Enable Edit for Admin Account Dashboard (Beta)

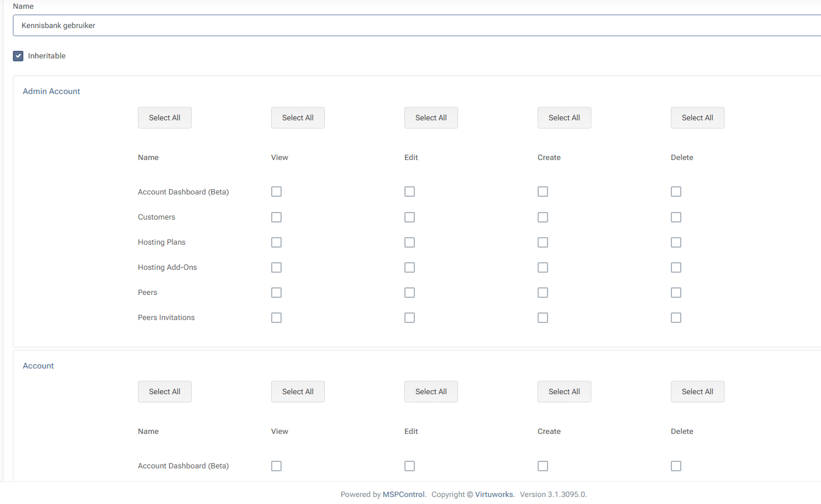410,192
